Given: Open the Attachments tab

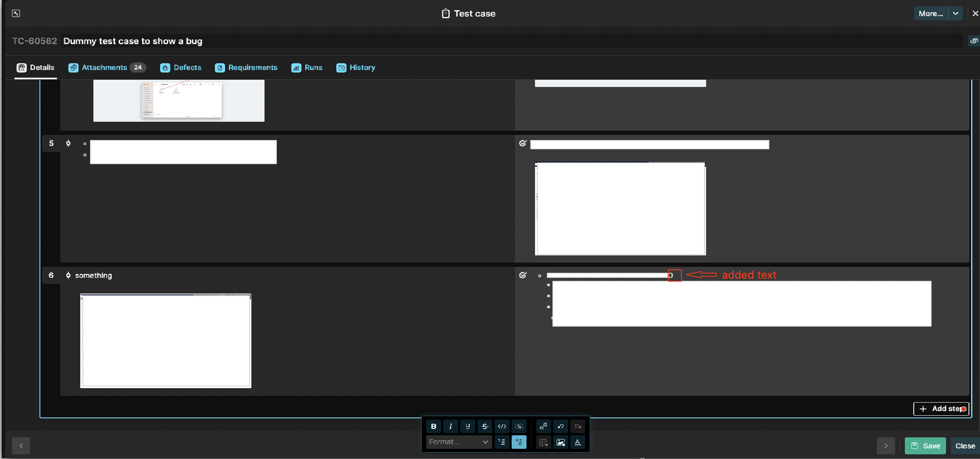Looking at the screenshot, I should pos(107,67).
